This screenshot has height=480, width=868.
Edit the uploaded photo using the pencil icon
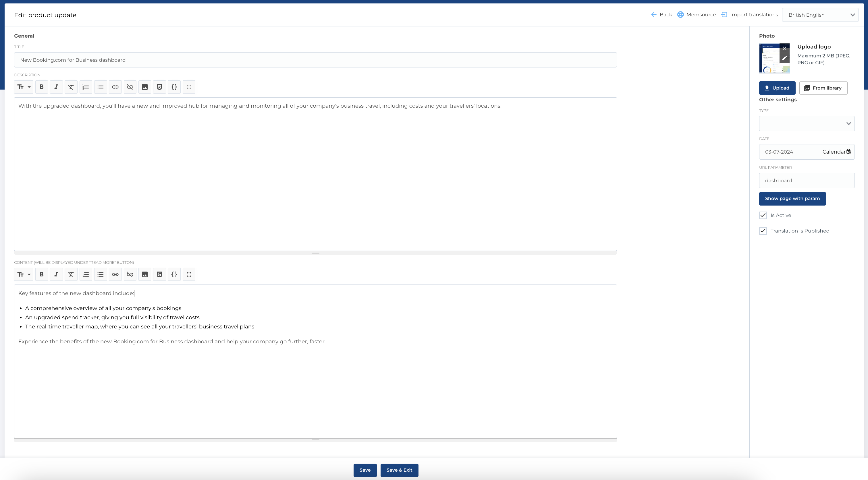[x=785, y=59]
